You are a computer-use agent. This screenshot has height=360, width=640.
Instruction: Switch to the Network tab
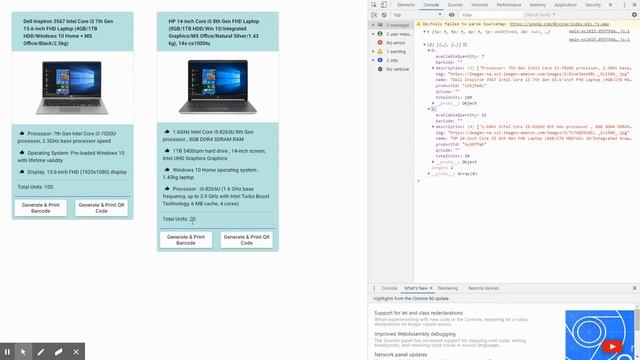pos(480,5)
